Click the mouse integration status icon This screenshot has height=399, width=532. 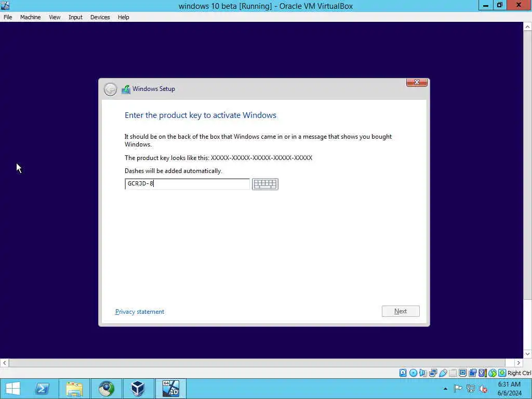(x=493, y=373)
